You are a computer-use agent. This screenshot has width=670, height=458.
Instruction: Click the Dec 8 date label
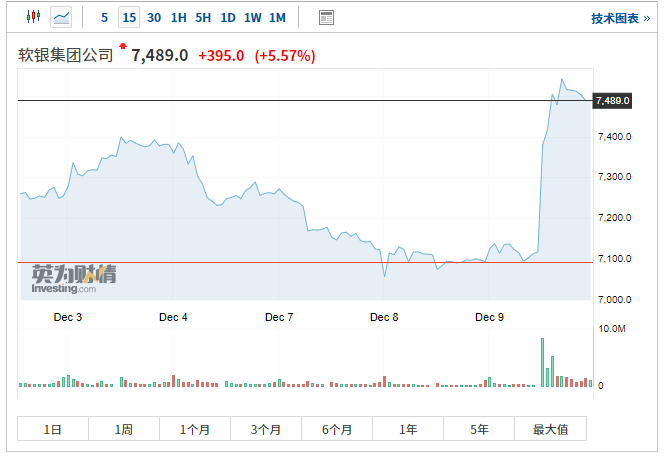[x=384, y=317]
